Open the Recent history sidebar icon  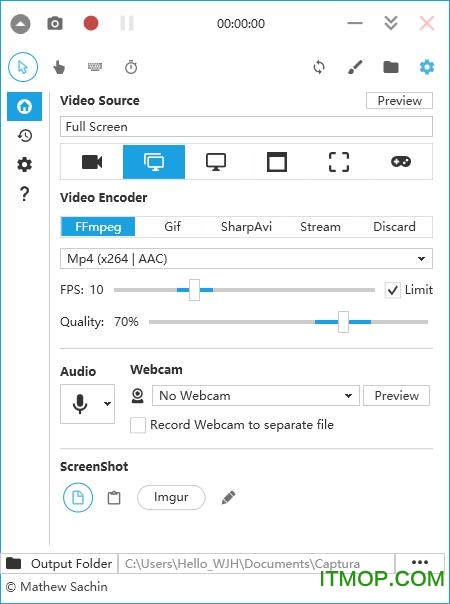click(25, 136)
